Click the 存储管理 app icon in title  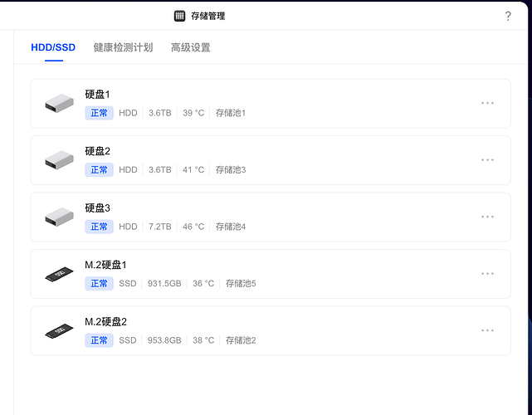179,16
